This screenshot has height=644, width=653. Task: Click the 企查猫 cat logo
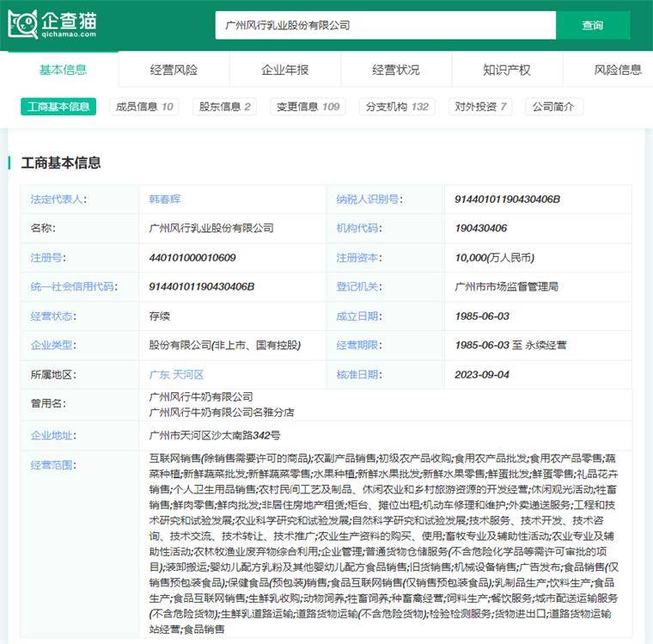coord(53,24)
